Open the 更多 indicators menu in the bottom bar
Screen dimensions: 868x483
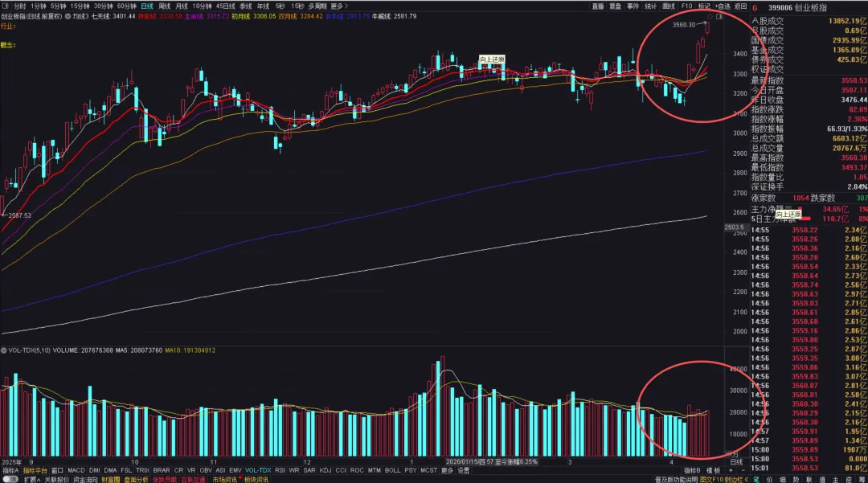[x=448, y=470]
